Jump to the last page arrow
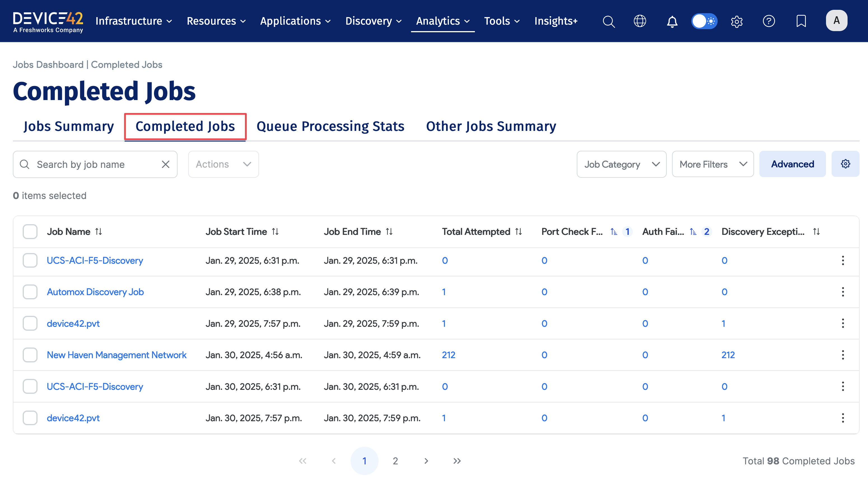The image size is (868, 491). coord(457,461)
